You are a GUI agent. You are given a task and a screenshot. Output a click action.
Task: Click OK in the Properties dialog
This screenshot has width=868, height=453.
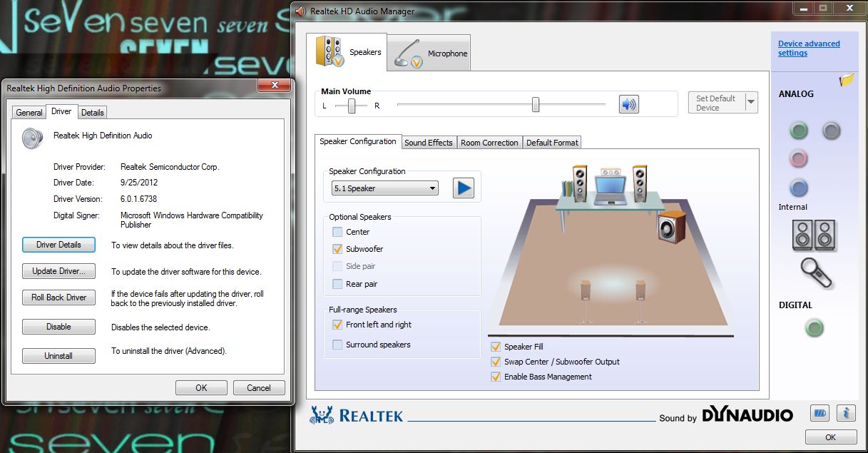201,388
